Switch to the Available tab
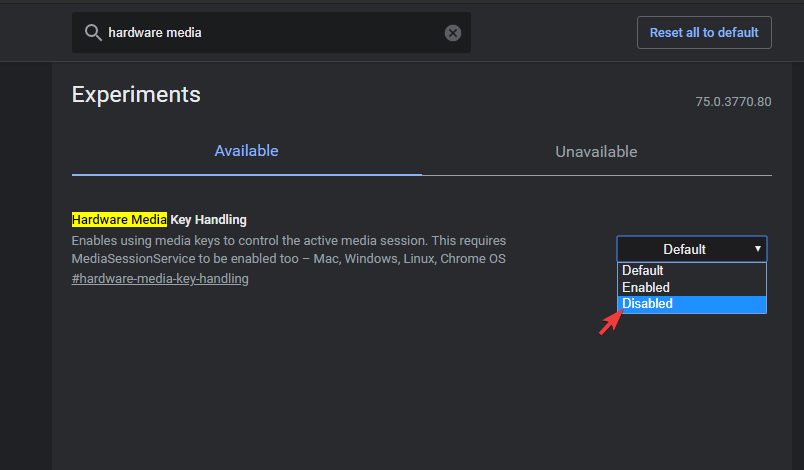The width and height of the screenshot is (804, 470). click(247, 151)
